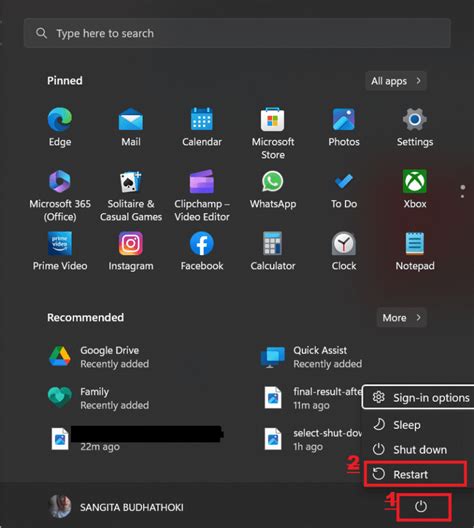
Task: Open recommended Family app
Action: [98, 398]
